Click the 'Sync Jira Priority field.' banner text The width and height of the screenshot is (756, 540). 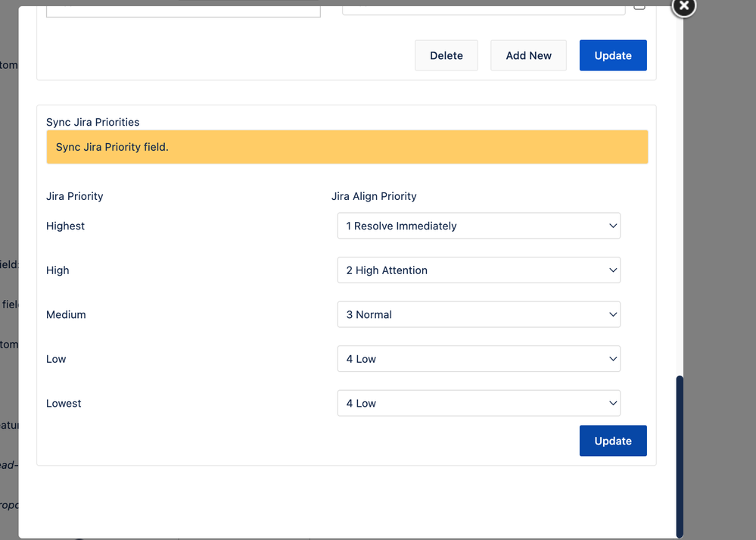(112, 147)
